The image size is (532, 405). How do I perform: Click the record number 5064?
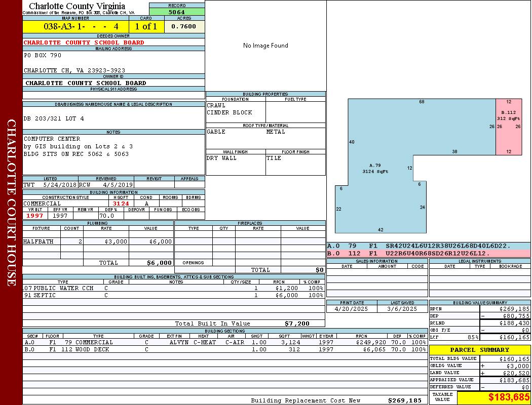tap(177, 12)
